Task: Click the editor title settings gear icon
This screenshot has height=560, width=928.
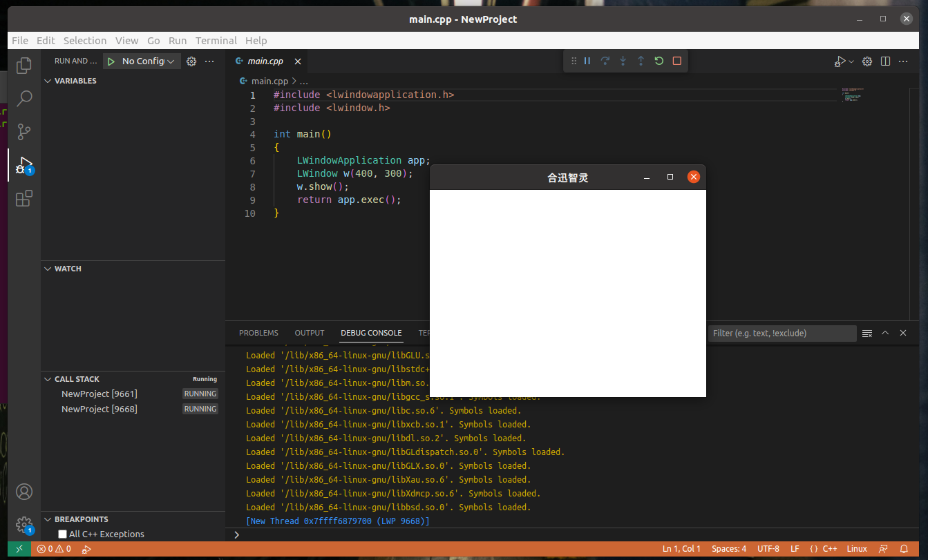Action: pos(867,61)
